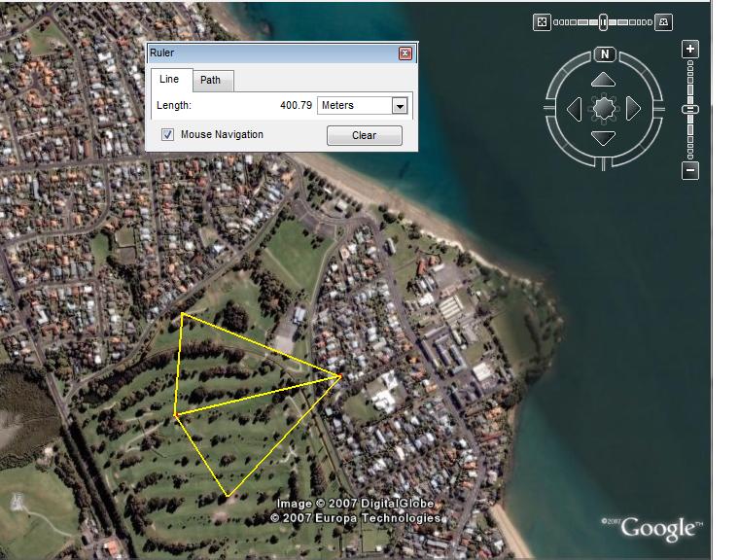Click the center joystick of navigation compass
739x560 pixels.
604,109
